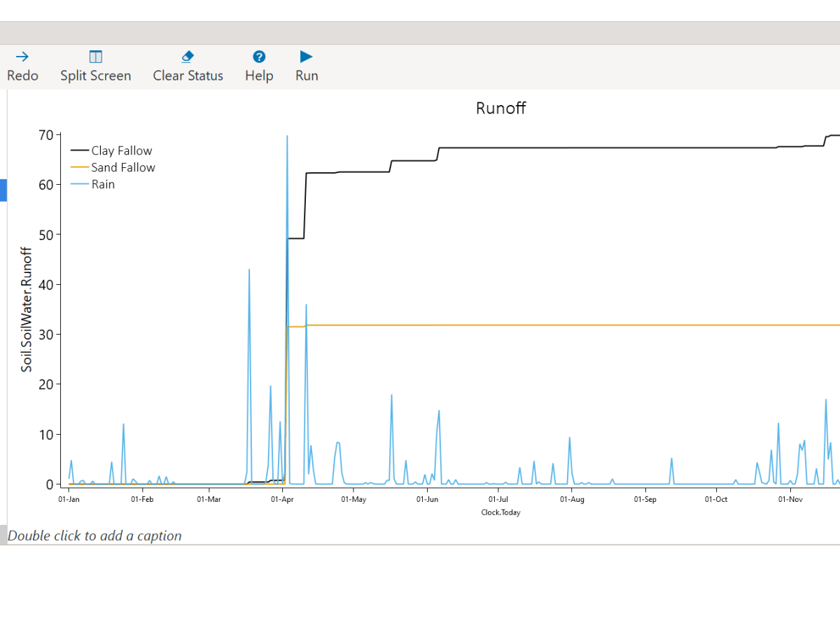Viewport: 840px width, 630px height.
Task: Click the 01-Nov tick label
Action: click(789, 499)
